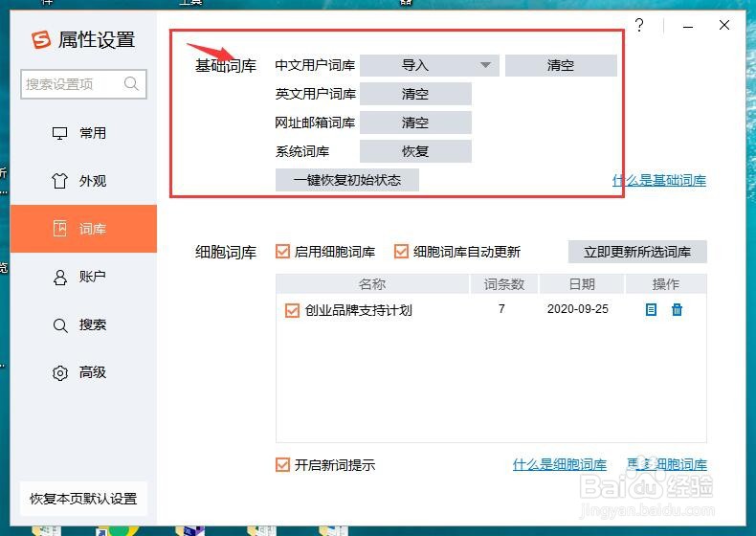Minimize the 属性设置 window

(x=688, y=26)
